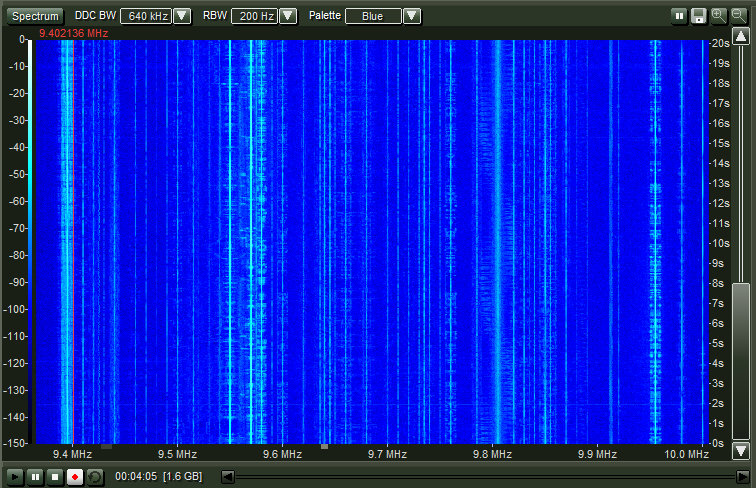Save the spectrum using the floppy disk icon
This screenshot has height=488, width=756.
pyautogui.click(x=699, y=16)
